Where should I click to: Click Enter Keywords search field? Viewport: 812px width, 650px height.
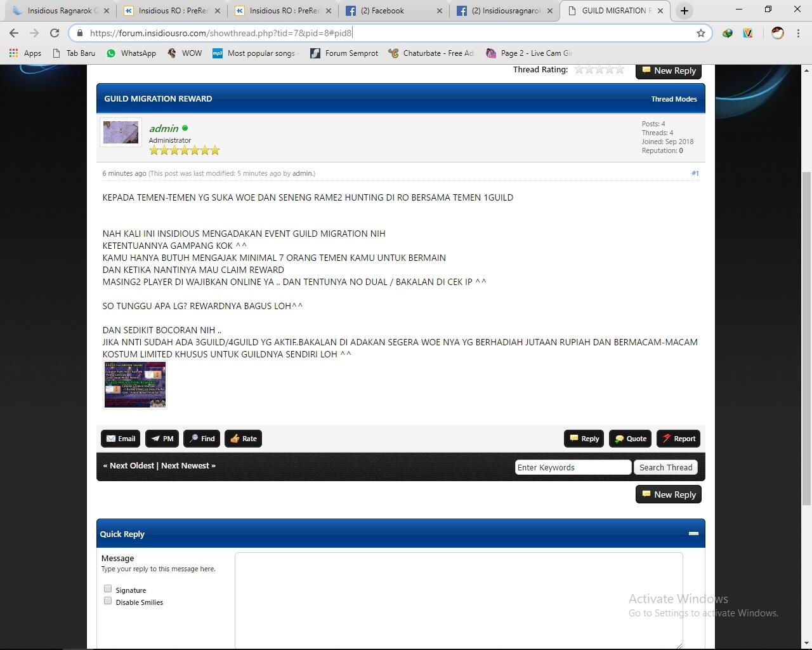[x=573, y=467]
